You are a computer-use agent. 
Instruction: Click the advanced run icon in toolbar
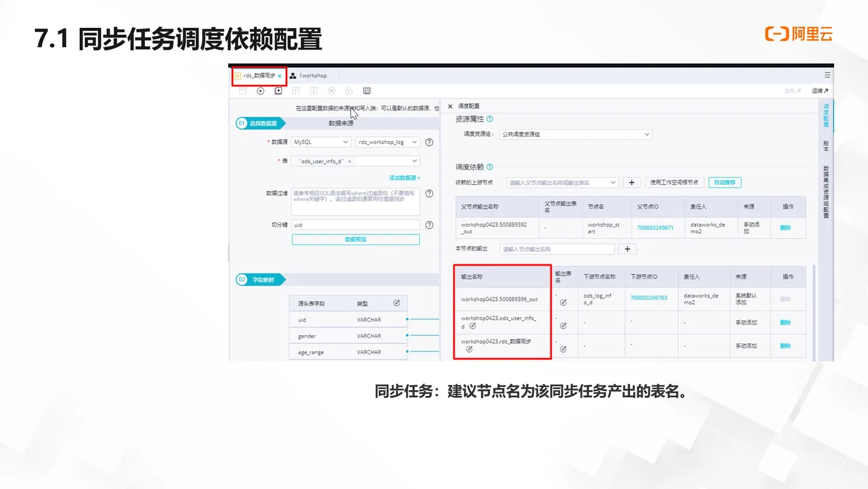tap(278, 91)
